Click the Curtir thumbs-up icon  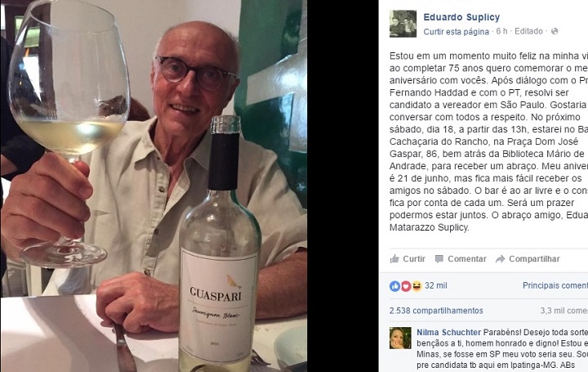point(394,258)
